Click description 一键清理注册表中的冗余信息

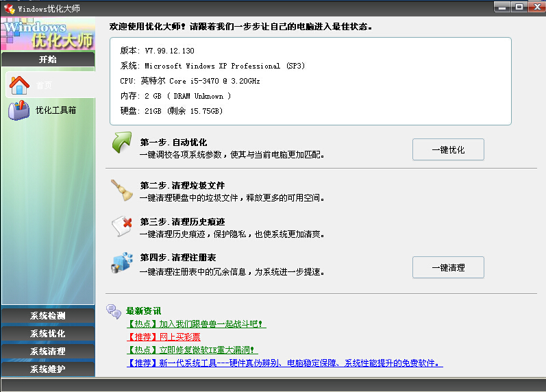tap(232, 272)
